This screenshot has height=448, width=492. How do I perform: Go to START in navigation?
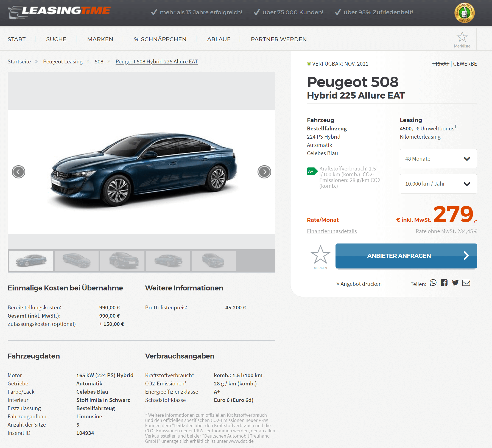click(16, 39)
